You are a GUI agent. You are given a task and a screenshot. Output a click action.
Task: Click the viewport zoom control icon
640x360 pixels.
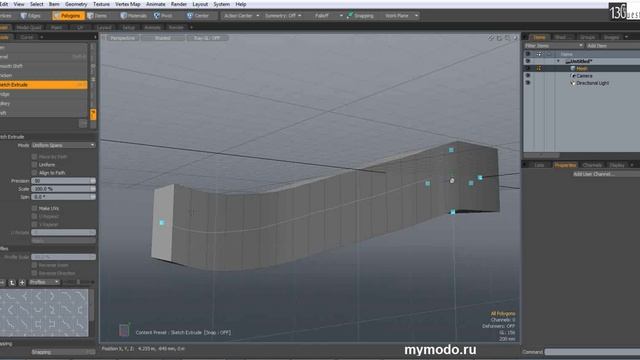pos(507,38)
